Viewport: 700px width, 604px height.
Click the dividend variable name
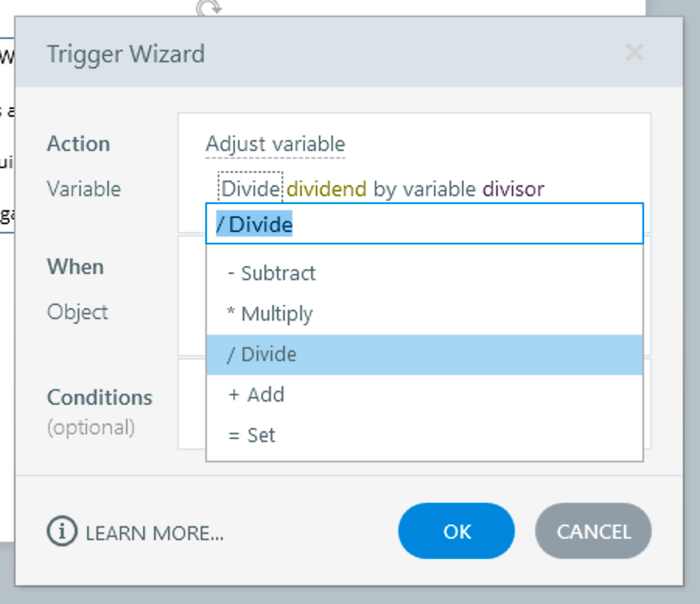point(327,188)
